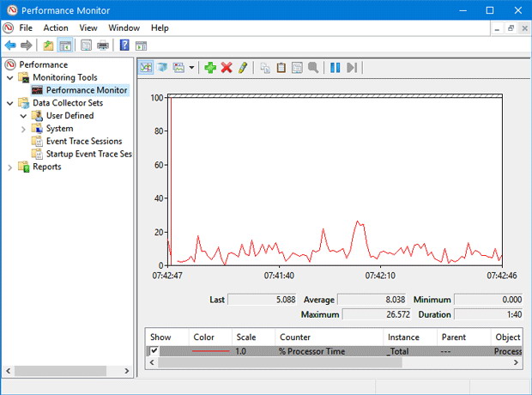Click the Properties icon in the main toolbar
This screenshot has height=395, width=532.
86,46
